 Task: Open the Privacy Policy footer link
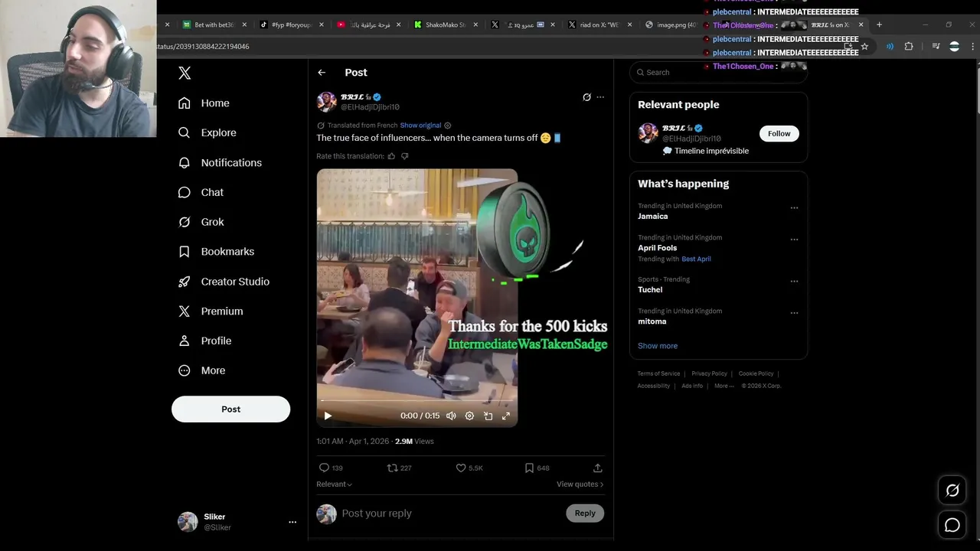709,373
